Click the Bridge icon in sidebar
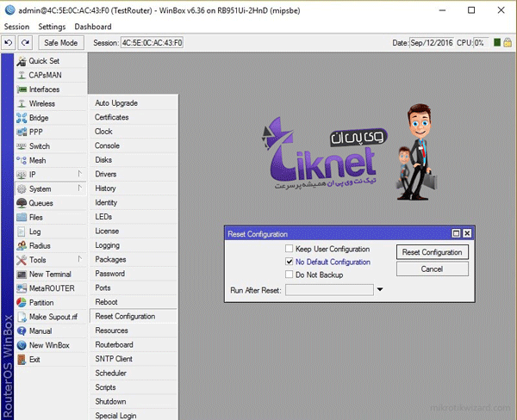 click(22, 118)
